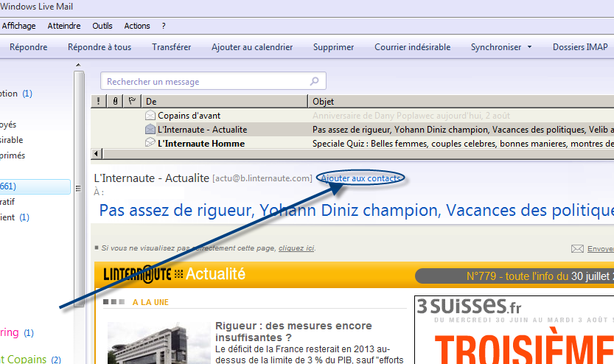The width and height of the screenshot is (614, 364).
Task: Click the search magnifier icon
Action: pos(314,81)
